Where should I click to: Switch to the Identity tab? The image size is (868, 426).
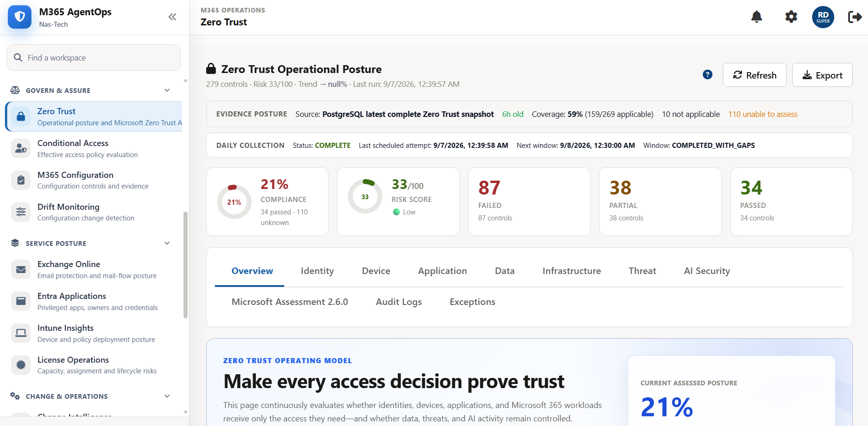coord(317,271)
